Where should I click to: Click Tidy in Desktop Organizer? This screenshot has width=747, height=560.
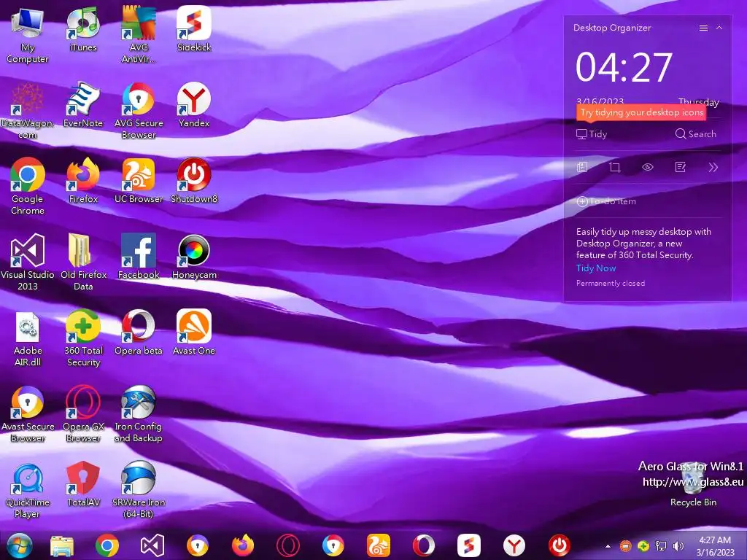(x=592, y=134)
